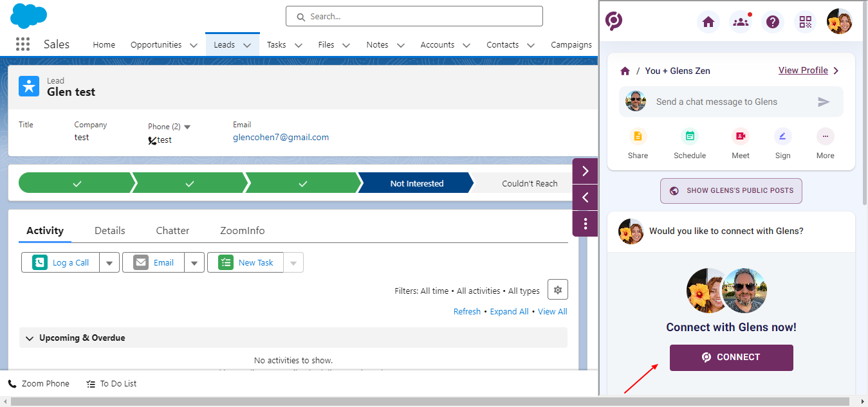The width and height of the screenshot is (868, 407).
Task: Click the New Task button
Action: point(246,262)
